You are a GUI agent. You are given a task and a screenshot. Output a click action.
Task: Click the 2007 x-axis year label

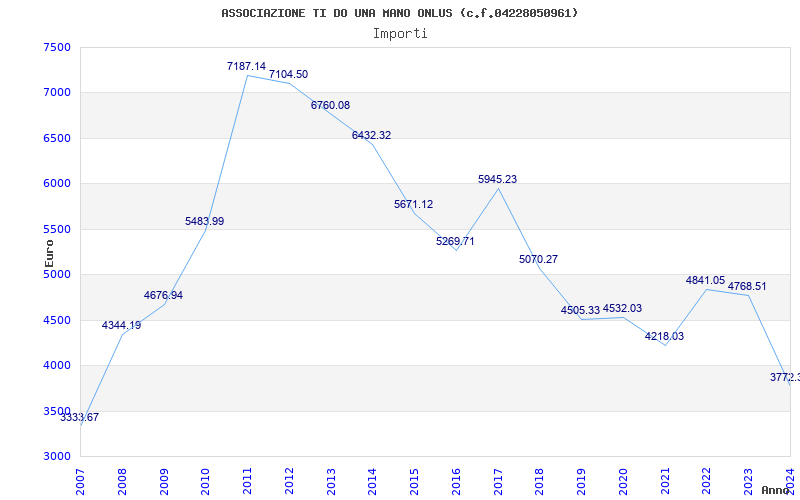(80, 482)
